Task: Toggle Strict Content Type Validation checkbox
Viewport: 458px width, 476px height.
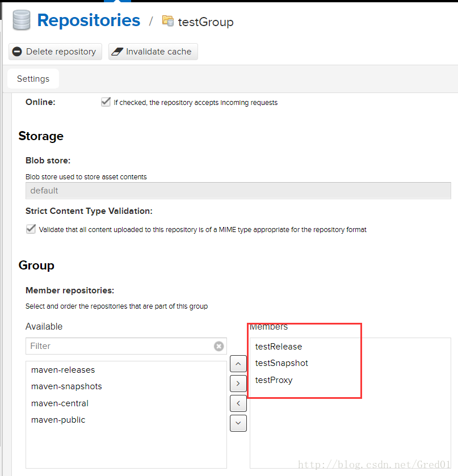Action: (x=31, y=229)
